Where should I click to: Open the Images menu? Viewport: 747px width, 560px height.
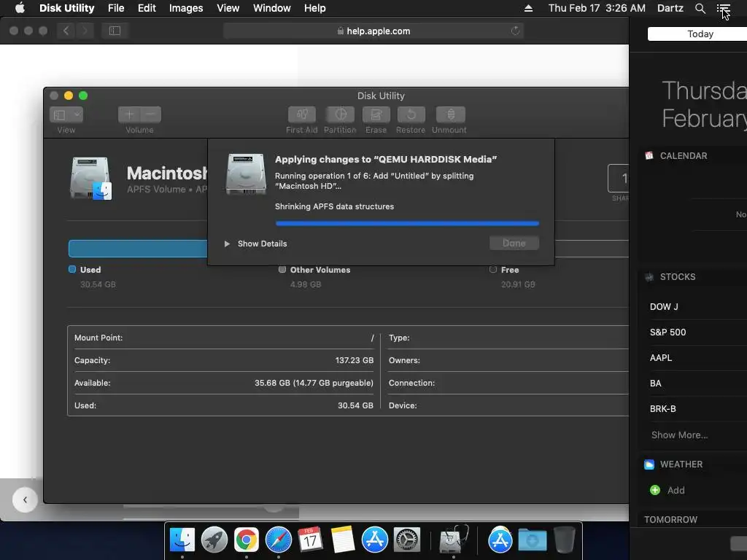(186, 8)
